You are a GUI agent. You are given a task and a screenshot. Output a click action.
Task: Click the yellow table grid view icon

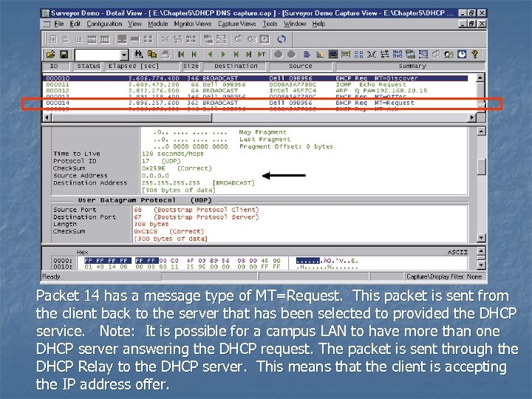pyautogui.click(x=346, y=54)
